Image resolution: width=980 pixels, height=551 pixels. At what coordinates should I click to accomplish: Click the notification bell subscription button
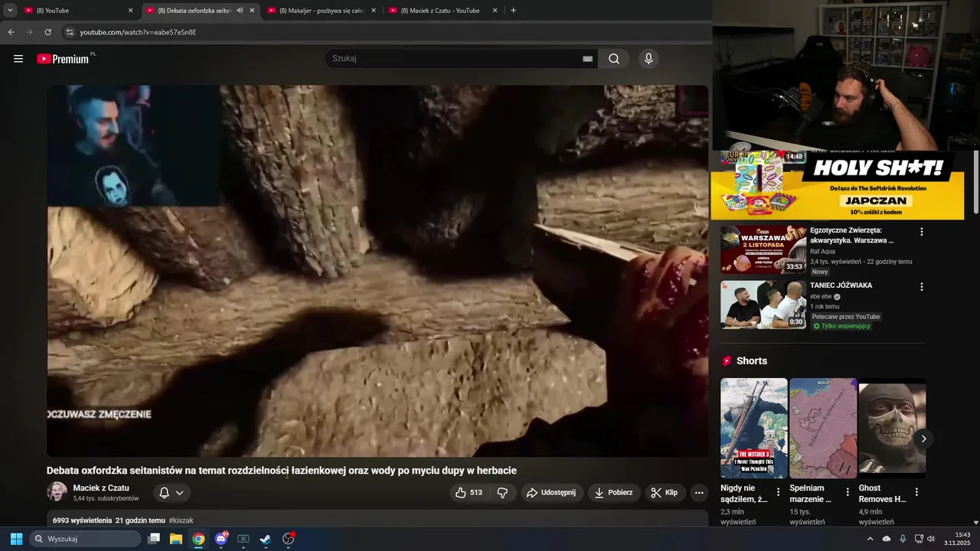(164, 493)
